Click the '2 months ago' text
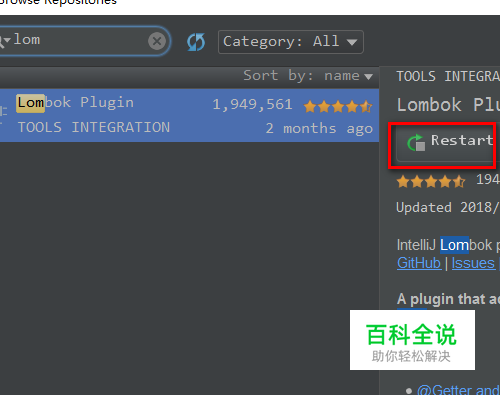500x395 pixels. click(319, 128)
